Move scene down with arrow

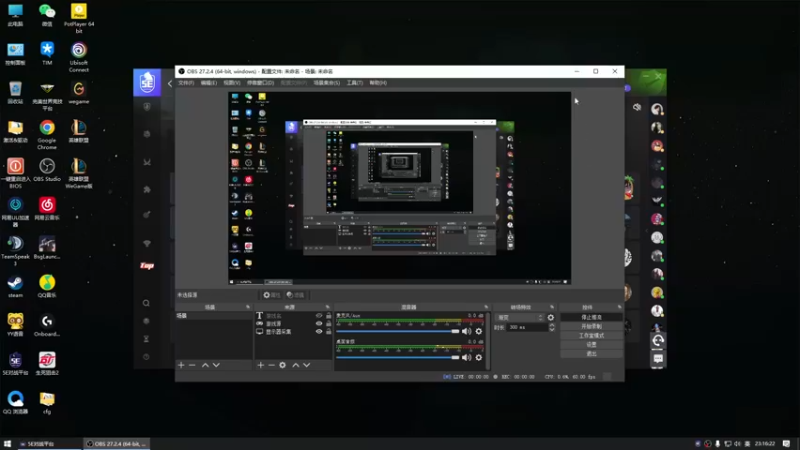pyautogui.click(x=216, y=365)
